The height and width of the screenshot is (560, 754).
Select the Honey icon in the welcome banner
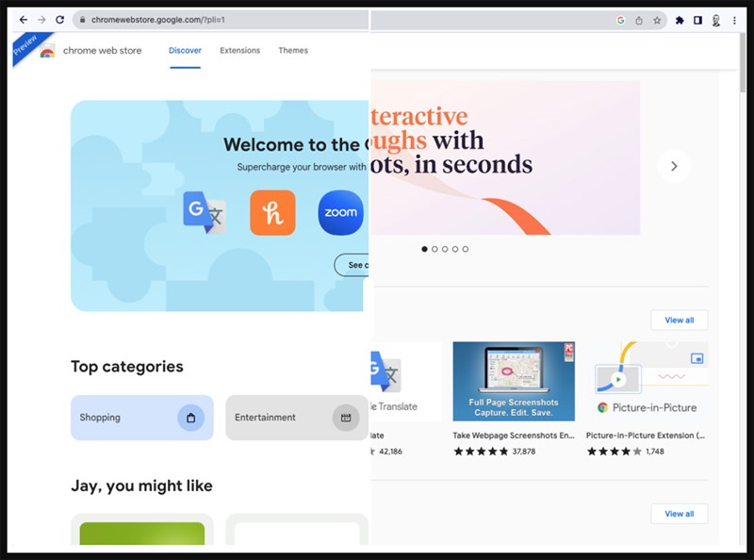tap(271, 212)
